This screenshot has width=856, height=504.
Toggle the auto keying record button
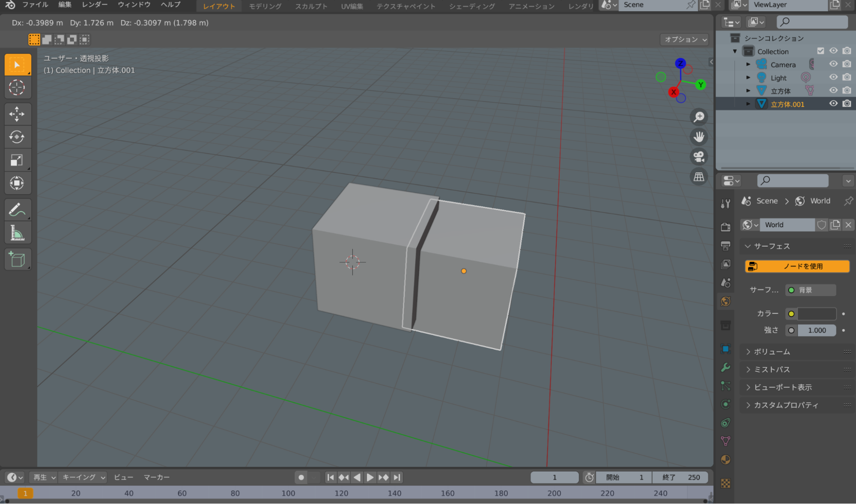301,477
